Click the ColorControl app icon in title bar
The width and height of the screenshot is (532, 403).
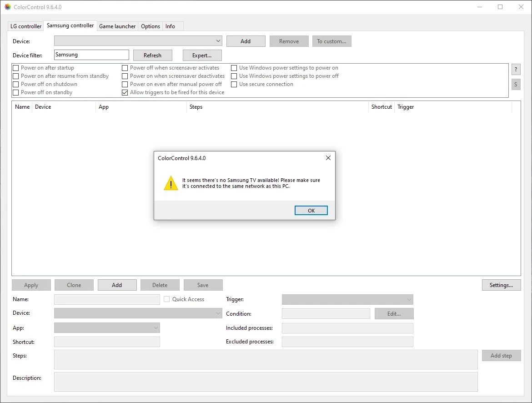(7, 7)
